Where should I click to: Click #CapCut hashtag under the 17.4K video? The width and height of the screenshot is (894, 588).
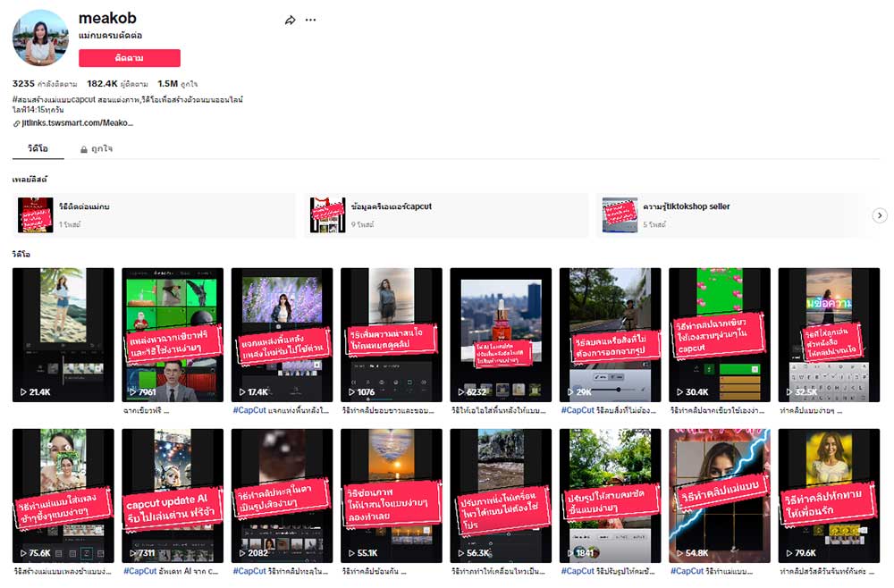click(249, 410)
